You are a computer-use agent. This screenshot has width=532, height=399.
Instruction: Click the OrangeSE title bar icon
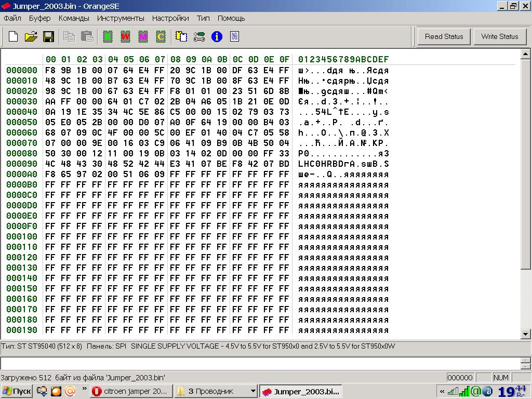(x=6, y=6)
